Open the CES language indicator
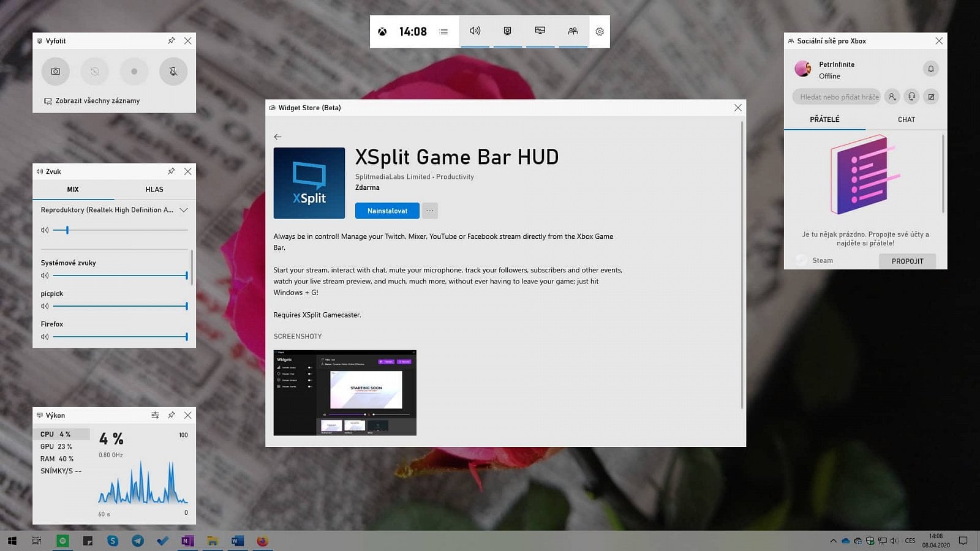Image resolution: width=980 pixels, height=551 pixels. [910, 541]
